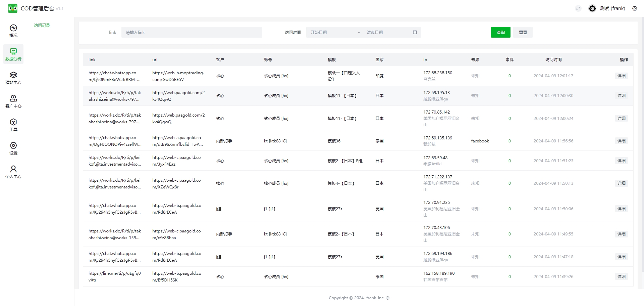The width and height of the screenshot is (644, 306).
Task: Open the 数据分析 data analysis sidebar icon
Action: [13, 54]
